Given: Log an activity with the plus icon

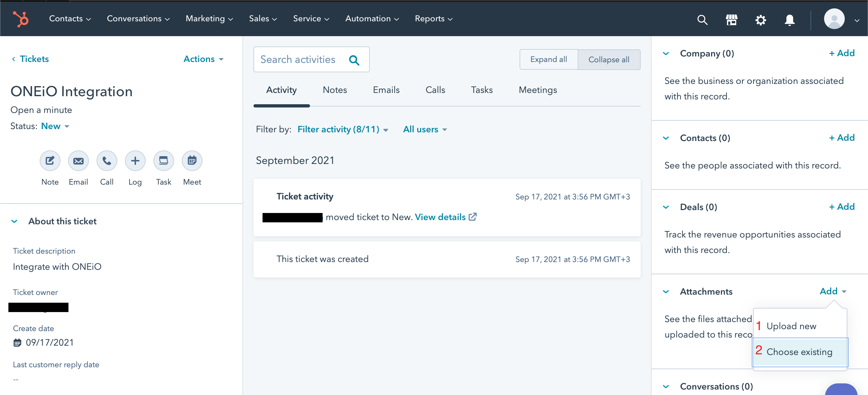Looking at the screenshot, I should (x=135, y=161).
